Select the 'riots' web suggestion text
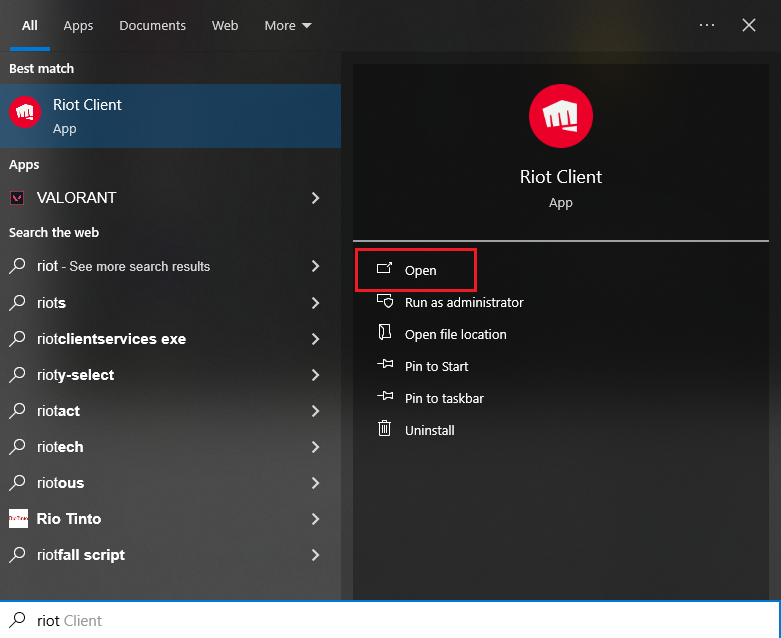This screenshot has height=638, width=781. [x=51, y=302]
